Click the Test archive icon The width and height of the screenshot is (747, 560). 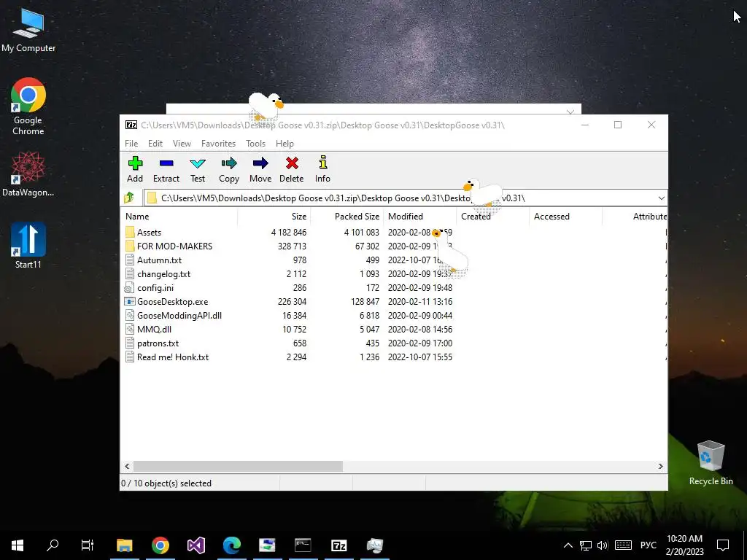pos(198,163)
